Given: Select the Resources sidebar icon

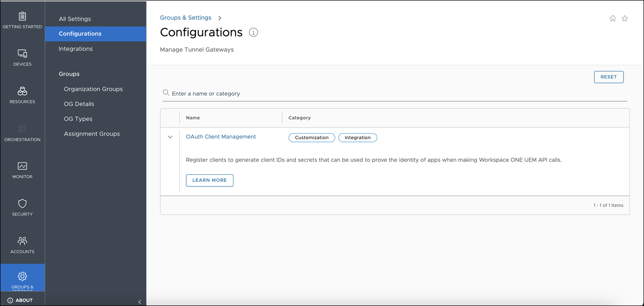Looking at the screenshot, I should pos(22,94).
